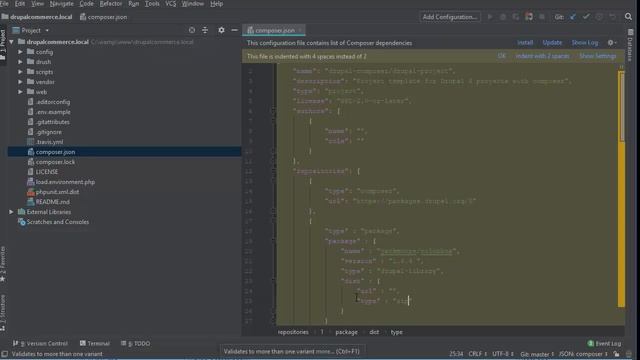The image size is (640, 360).
Task: Click the Update composer link
Action: pyautogui.click(x=552, y=42)
